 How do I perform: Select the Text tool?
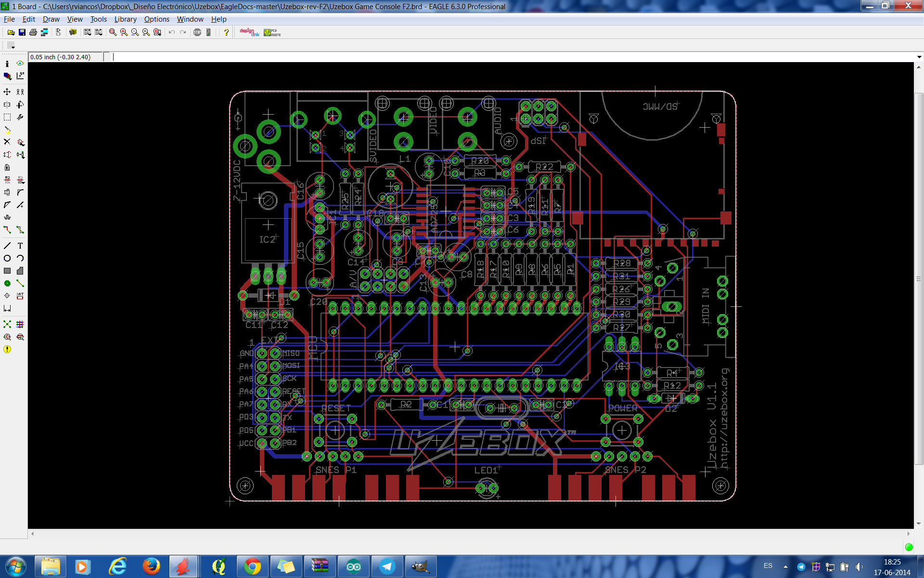tap(20, 246)
